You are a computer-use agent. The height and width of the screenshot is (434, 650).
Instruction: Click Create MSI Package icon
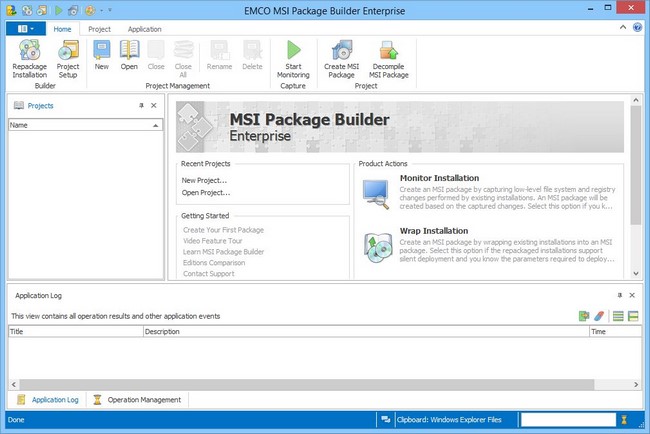342,59
